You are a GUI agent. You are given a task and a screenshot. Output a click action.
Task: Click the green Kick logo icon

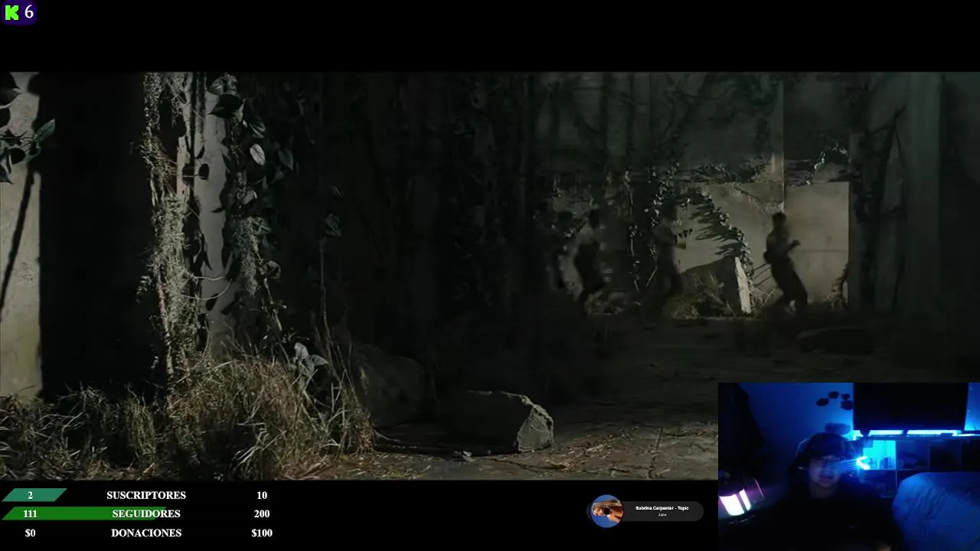[11, 12]
